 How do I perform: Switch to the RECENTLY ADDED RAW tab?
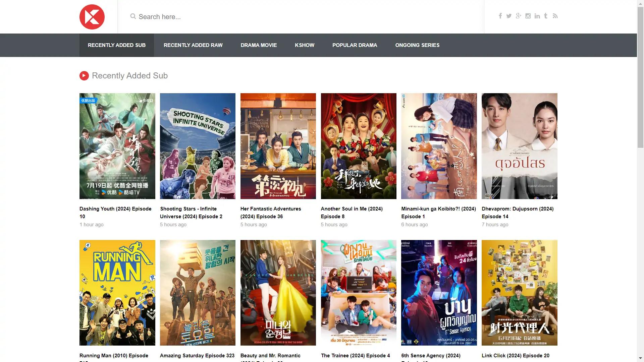[x=193, y=45]
